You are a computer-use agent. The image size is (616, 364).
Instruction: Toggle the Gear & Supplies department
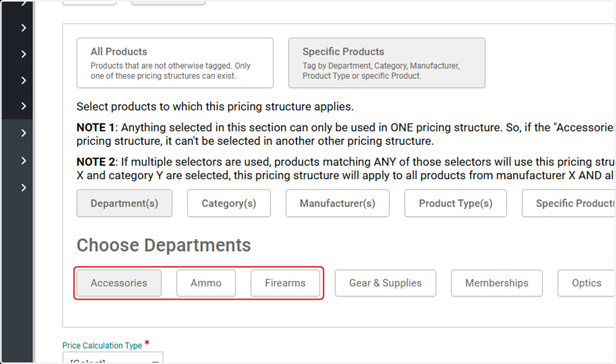click(x=386, y=283)
